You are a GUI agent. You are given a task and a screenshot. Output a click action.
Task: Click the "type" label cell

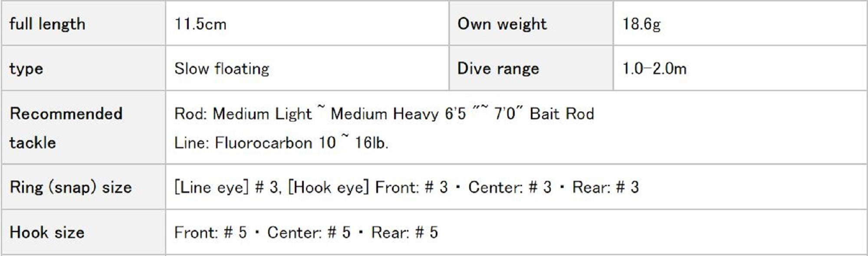26,69
